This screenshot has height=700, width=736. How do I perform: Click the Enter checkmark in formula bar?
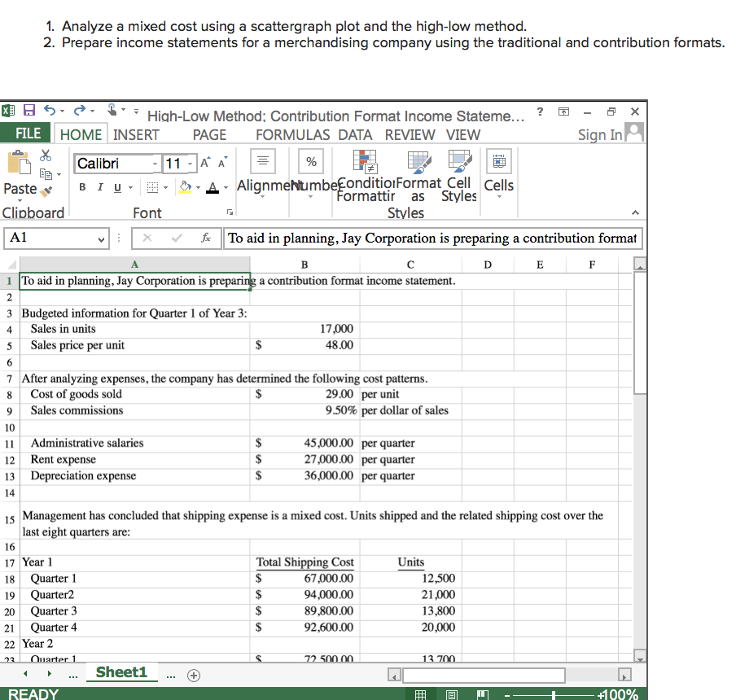[177, 238]
